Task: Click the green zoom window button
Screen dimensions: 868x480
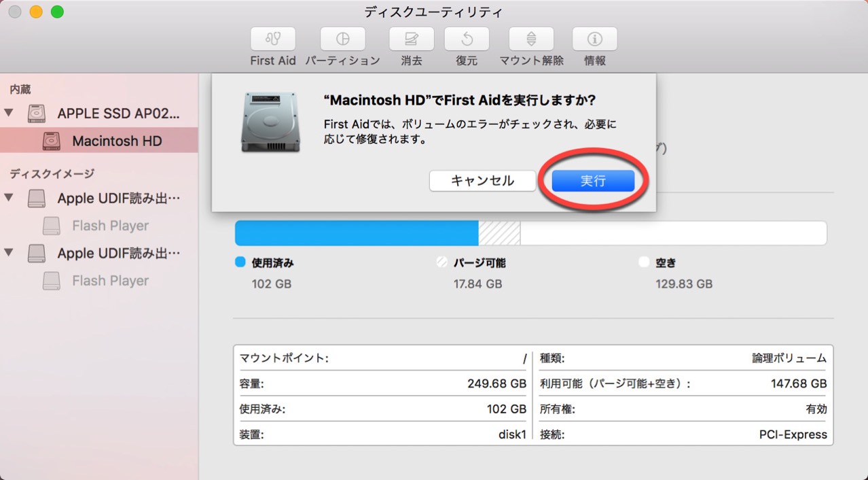Action: pos(57,12)
